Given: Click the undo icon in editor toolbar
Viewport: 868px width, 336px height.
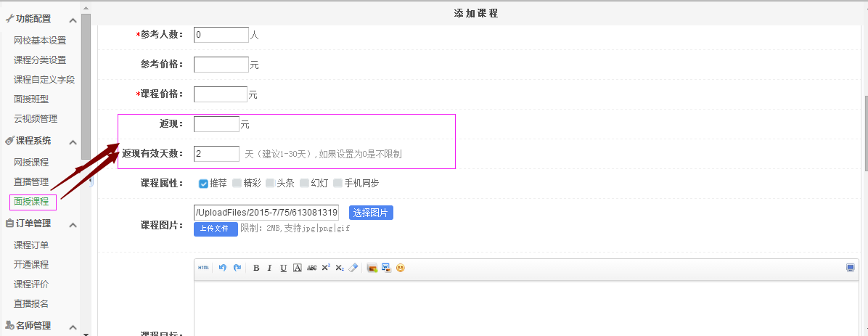Looking at the screenshot, I should point(223,268).
